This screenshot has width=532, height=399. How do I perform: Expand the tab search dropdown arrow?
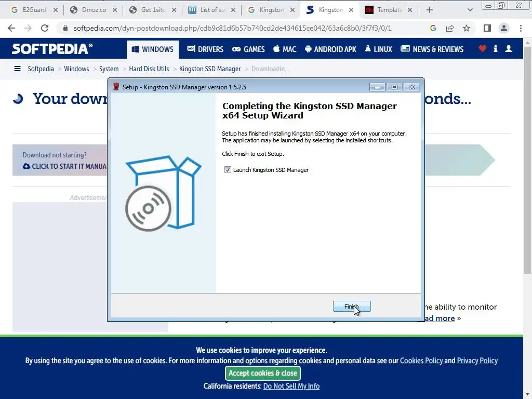pos(470,10)
